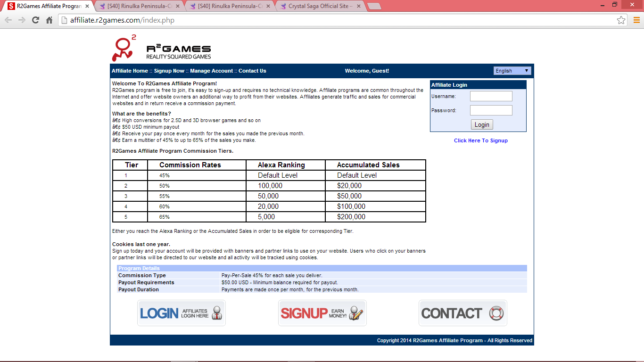Click the Cookies last one year heading
This screenshot has height=362, width=644.
(x=141, y=244)
